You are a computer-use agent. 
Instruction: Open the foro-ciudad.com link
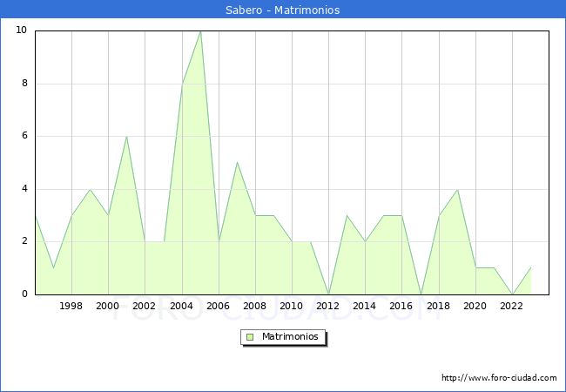(x=499, y=378)
